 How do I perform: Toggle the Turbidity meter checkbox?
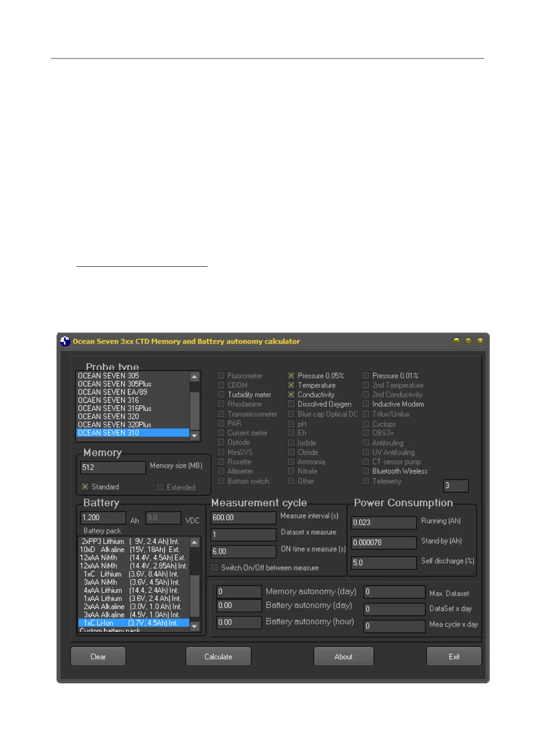pos(221,395)
